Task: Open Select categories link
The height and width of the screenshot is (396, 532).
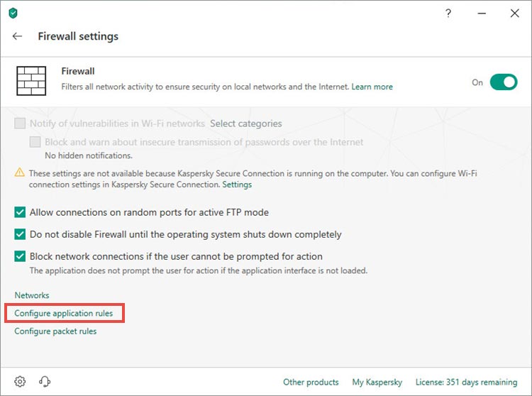Action: point(245,123)
